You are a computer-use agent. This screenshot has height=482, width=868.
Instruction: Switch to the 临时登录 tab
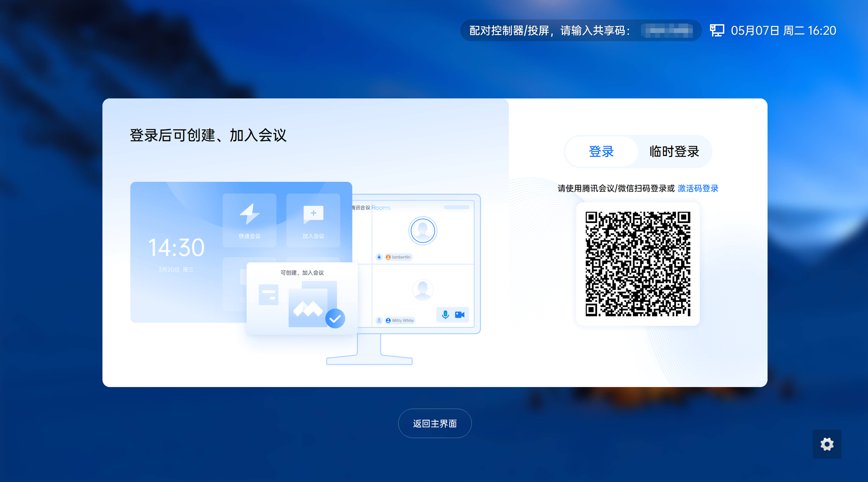click(674, 152)
